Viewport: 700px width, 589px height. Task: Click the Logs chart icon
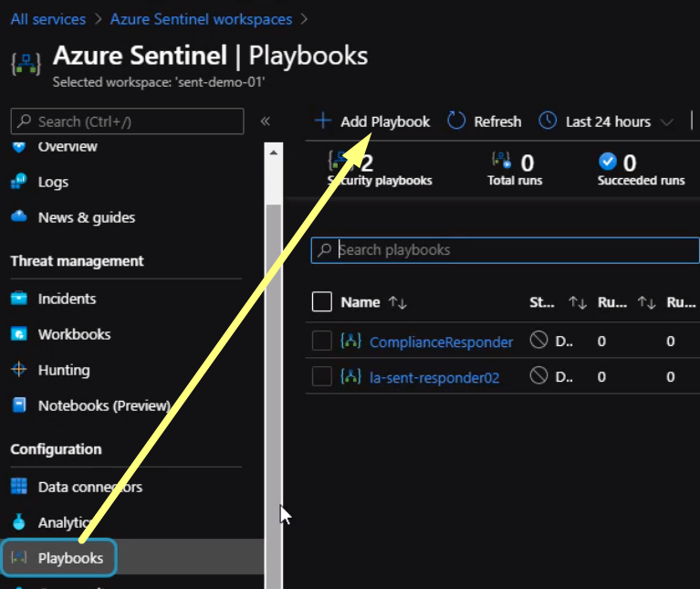tap(19, 182)
